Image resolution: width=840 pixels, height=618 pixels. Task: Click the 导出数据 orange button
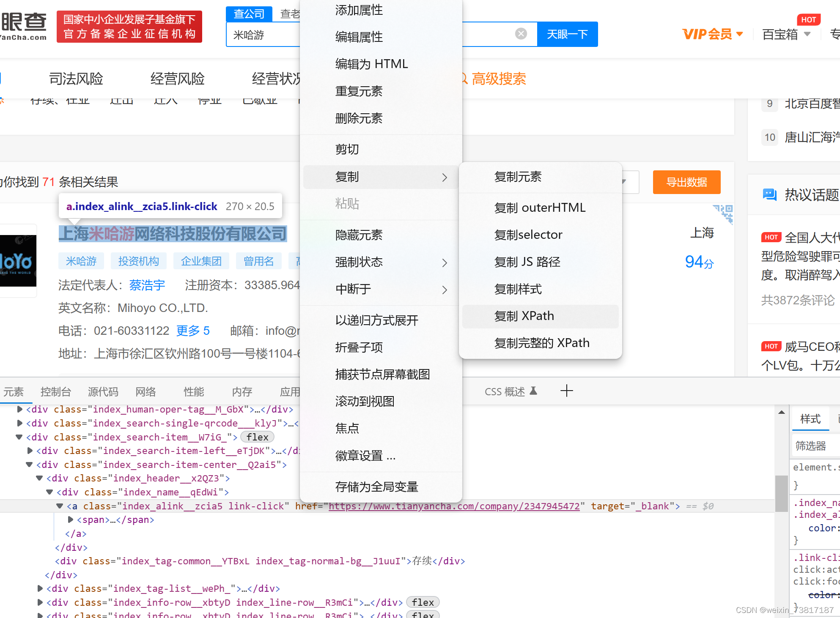click(x=686, y=182)
